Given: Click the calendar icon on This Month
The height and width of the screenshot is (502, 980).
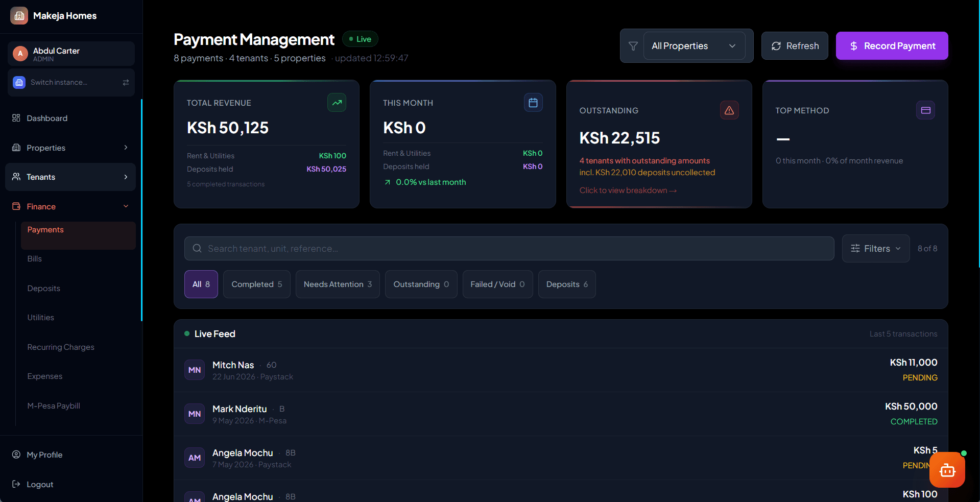Looking at the screenshot, I should [533, 103].
